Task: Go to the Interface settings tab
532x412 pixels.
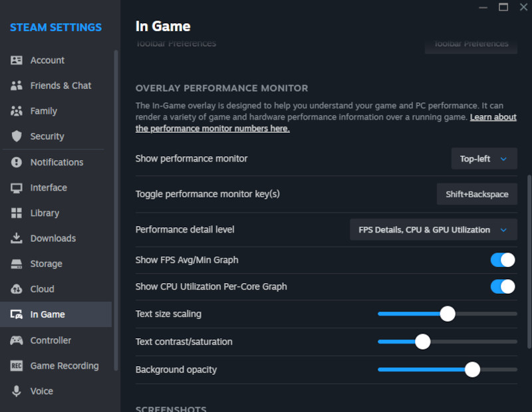Action: point(49,187)
